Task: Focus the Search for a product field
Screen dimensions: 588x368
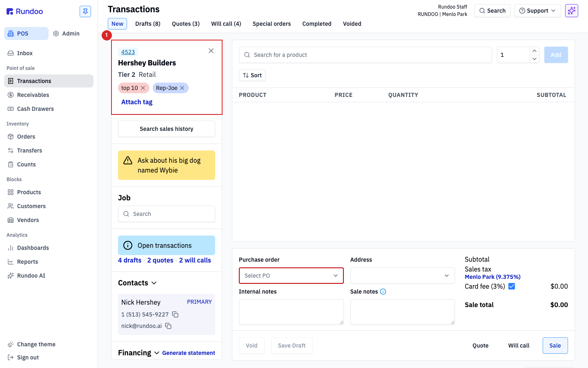Action: (x=365, y=55)
